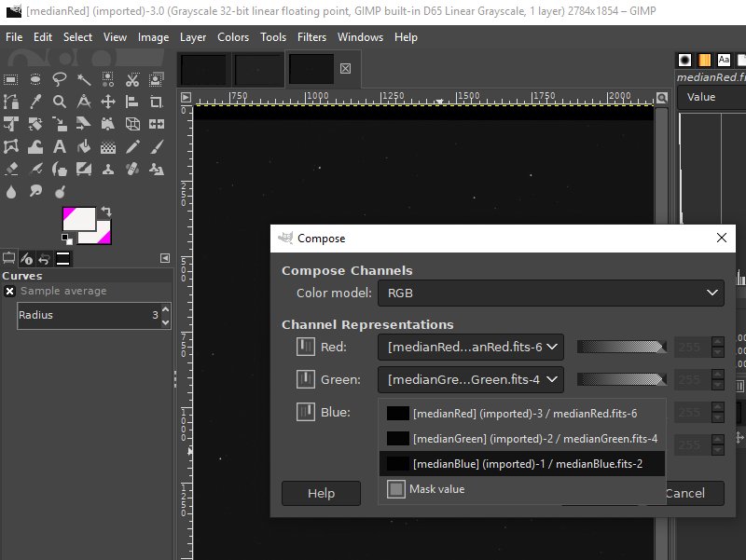This screenshot has width=746, height=560.
Task: Select the Scale tool
Action: 60,124
